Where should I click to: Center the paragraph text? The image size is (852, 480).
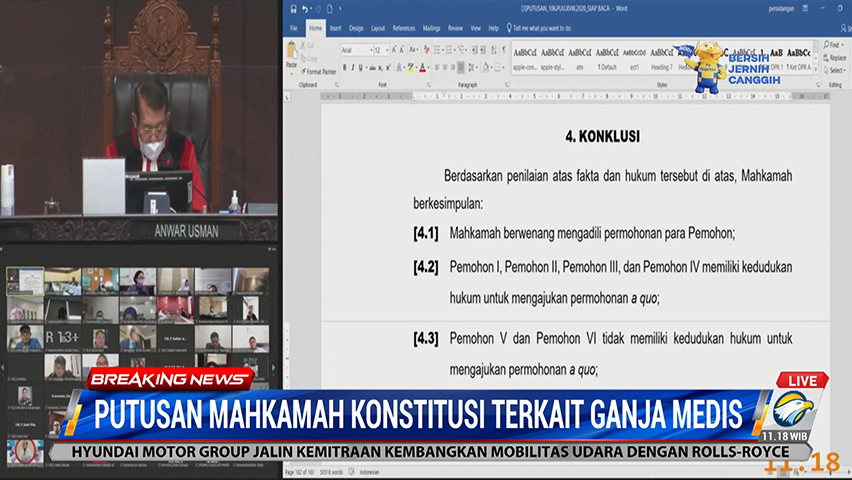pyautogui.click(x=445, y=67)
